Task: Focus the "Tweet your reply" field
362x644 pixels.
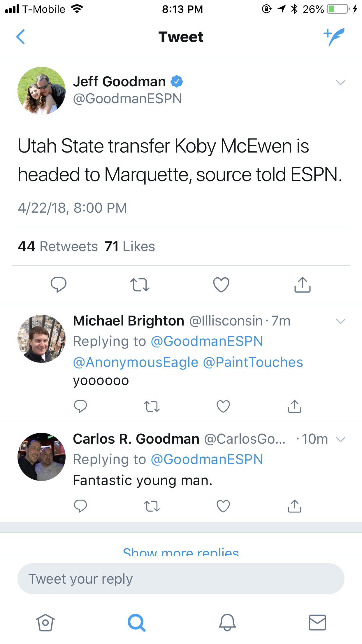Action: 181,579
